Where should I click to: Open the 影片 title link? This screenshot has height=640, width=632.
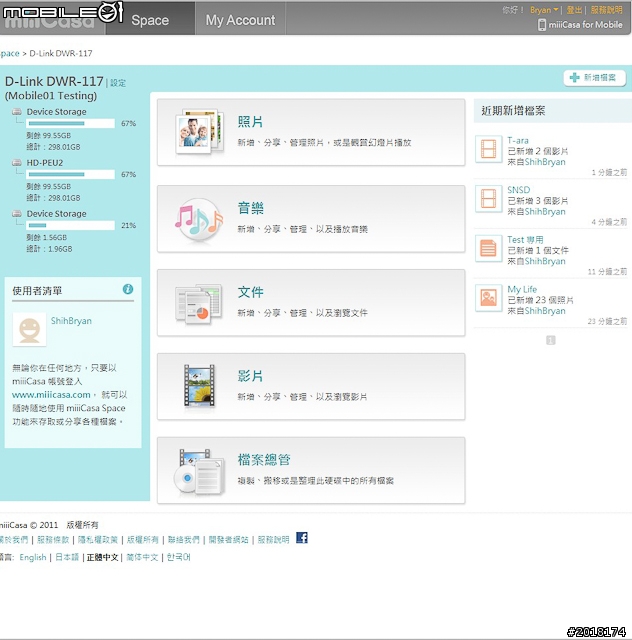coord(250,376)
